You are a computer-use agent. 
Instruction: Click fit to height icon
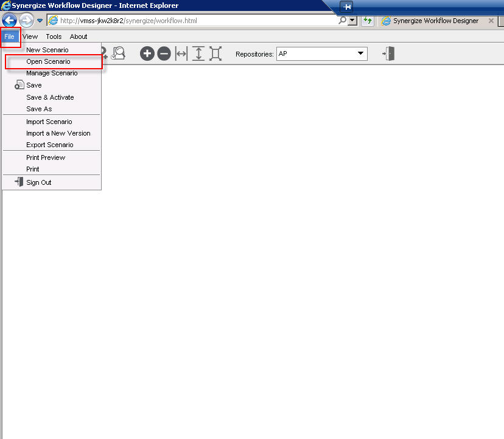(x=198, y=54)
